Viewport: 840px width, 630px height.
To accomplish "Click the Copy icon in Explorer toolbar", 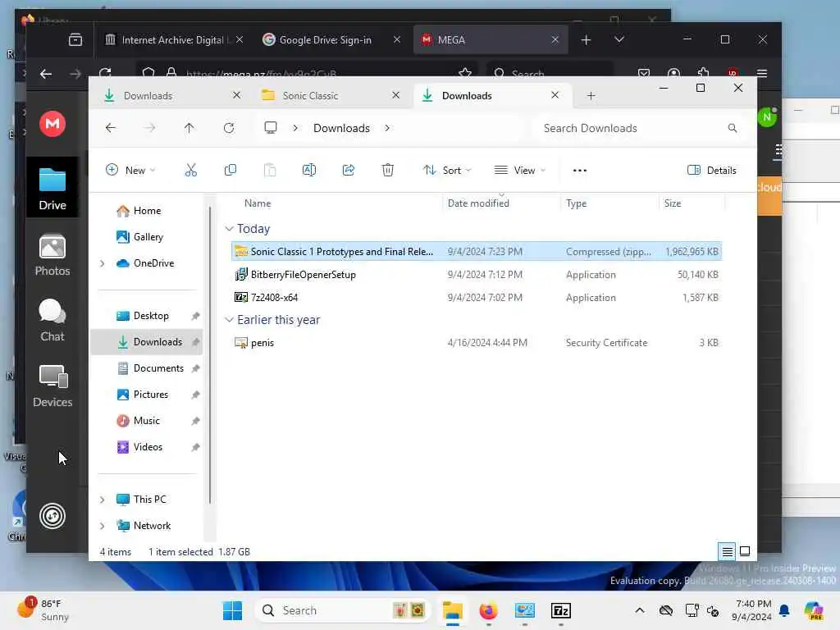I will point(231,171).
